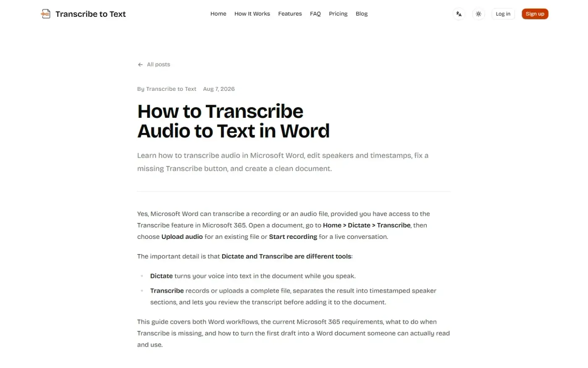
Task: Click bold phrase Dictate and Transcribe are different tools
Action: [x=286, y=257]
